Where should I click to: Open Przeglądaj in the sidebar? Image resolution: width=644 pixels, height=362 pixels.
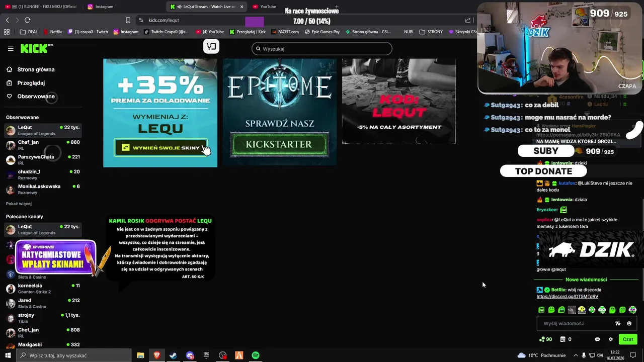point(25,83)
